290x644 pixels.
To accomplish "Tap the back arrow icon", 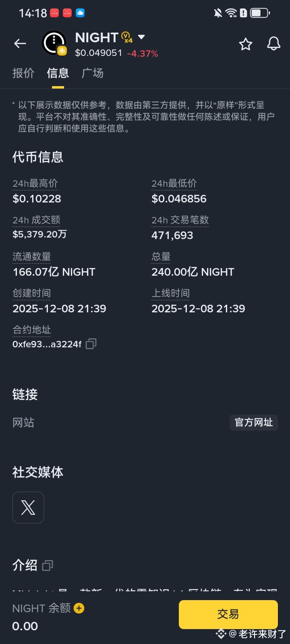I will point(20,43).
